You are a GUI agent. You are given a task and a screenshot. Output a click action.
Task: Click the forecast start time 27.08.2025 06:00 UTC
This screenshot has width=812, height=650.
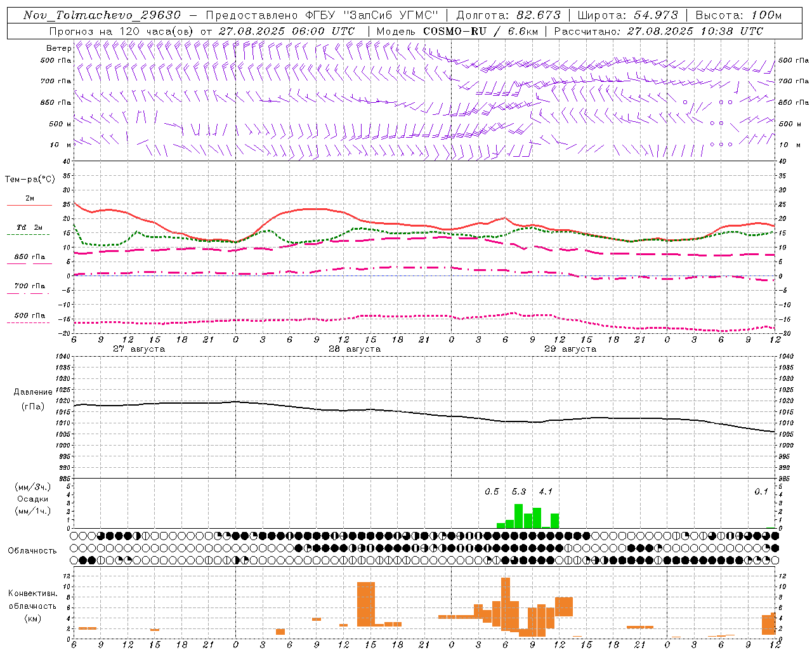[x=287, y=31]
